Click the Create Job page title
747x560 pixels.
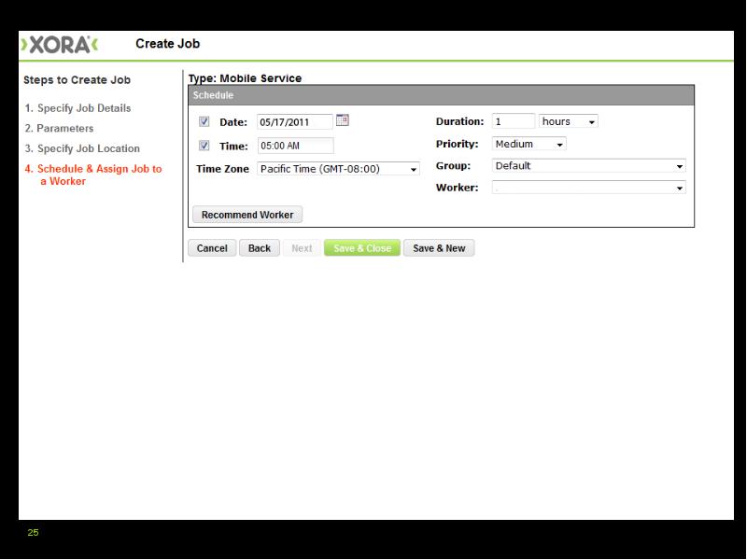coord(168,44)
